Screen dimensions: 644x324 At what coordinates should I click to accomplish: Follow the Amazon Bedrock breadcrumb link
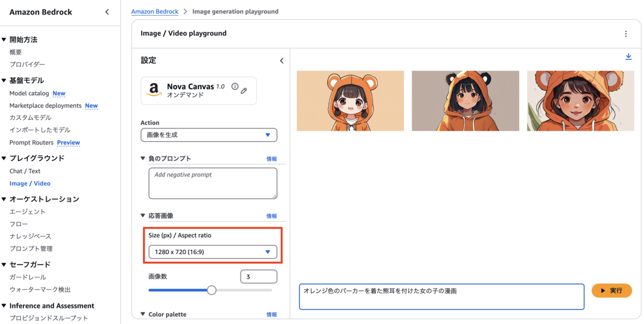click(155, 11)
